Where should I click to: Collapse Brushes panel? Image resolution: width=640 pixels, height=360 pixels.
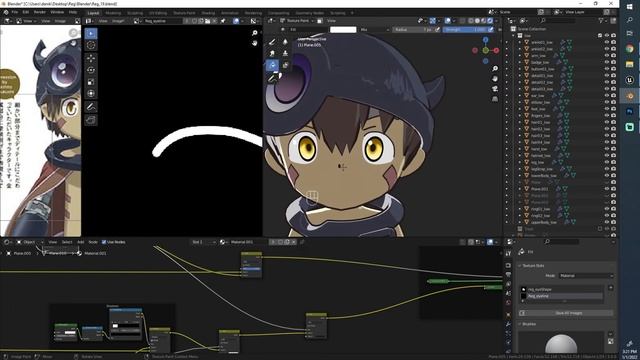pyautogui.click(x=520, y=324)
